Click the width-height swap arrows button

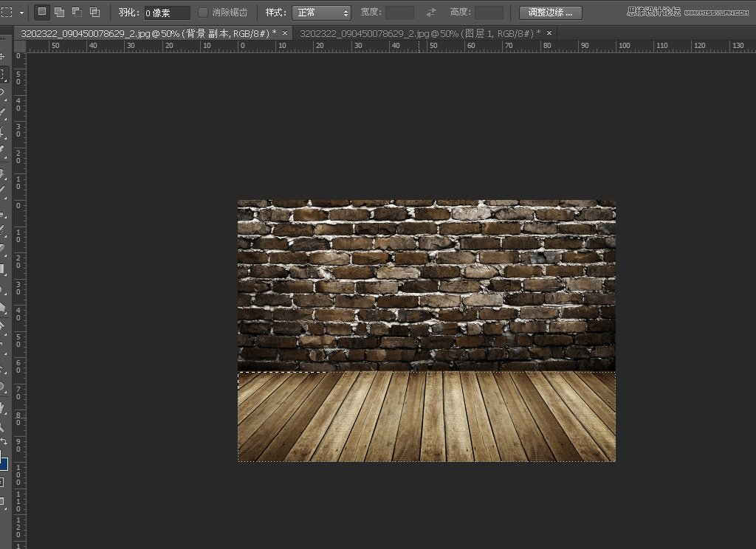coord(430,12)
